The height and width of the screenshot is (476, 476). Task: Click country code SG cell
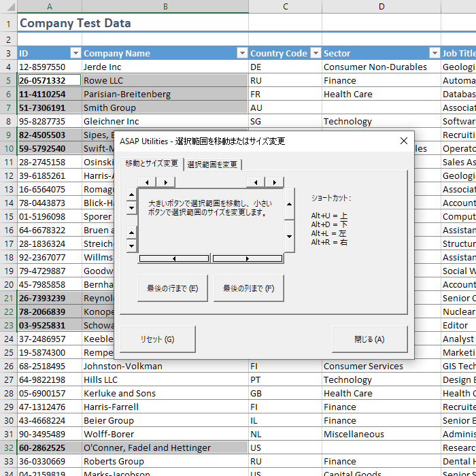pos(286,122)
